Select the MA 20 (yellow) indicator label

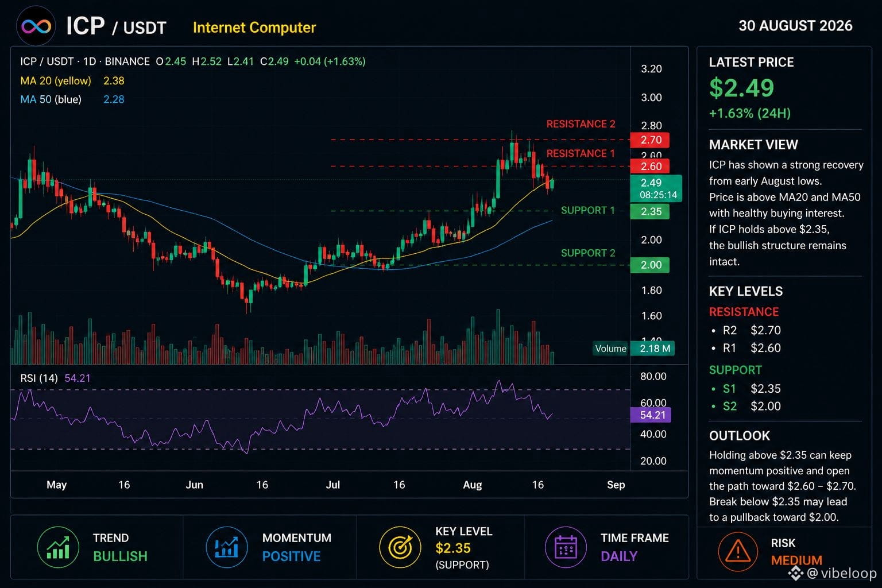click(x=56, y=81)
